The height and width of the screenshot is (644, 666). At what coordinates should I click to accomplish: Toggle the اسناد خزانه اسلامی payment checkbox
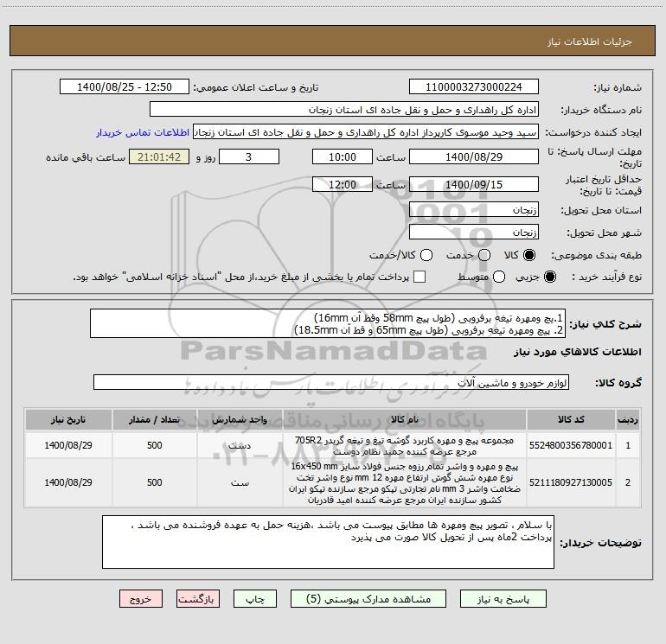pyautogui.click(x=419, y=277)
